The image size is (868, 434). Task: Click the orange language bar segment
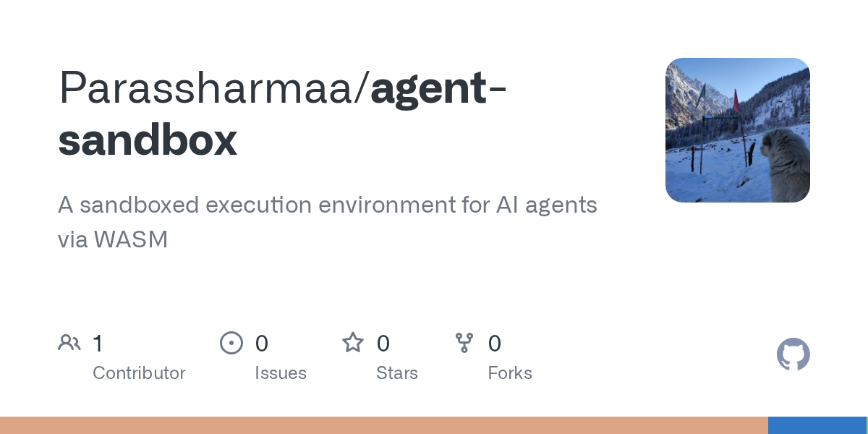point(383,425)
